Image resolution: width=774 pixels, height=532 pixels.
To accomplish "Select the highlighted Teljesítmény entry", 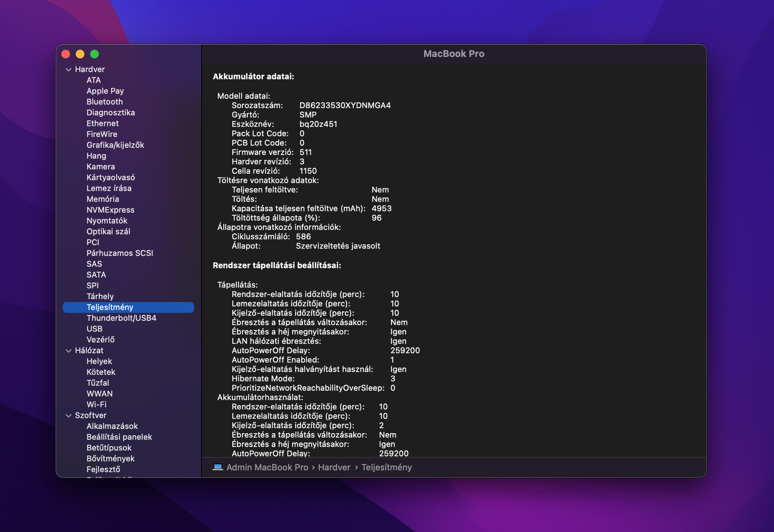I will [x=129, y=307].
